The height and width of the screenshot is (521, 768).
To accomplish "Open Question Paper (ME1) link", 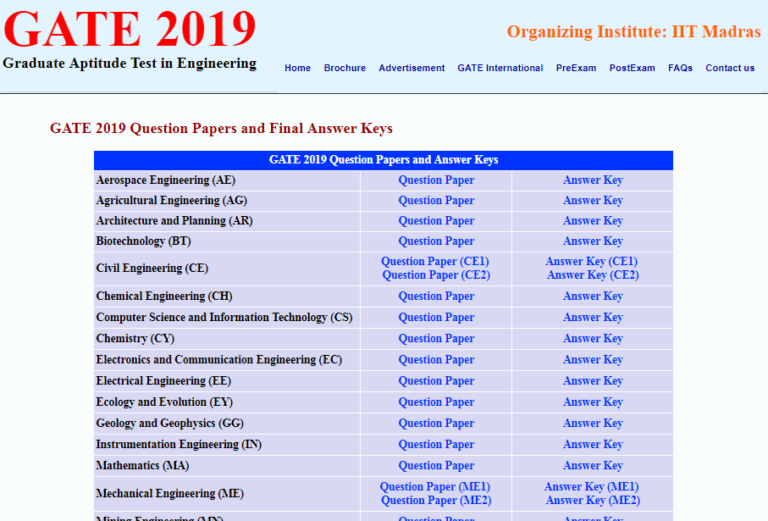I will (x=435, y=487).
